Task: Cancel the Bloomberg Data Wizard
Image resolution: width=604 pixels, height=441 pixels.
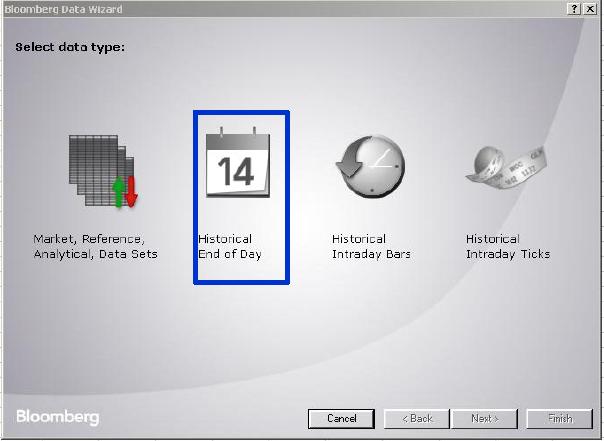Action: 341,419
